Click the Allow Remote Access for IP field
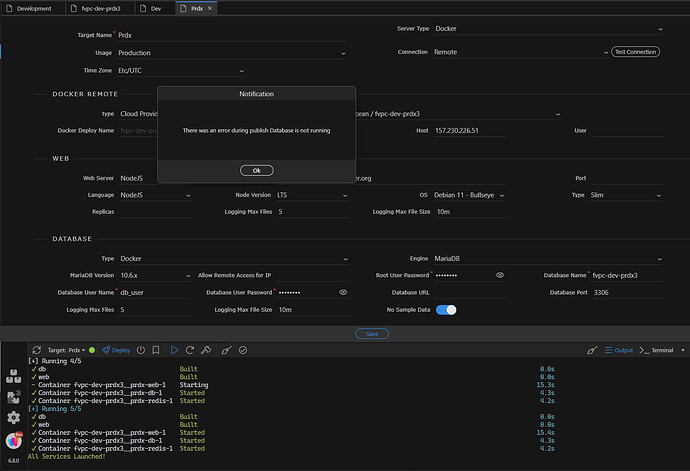This screenshot has height=471, width=690. click(x=312, y=275)
